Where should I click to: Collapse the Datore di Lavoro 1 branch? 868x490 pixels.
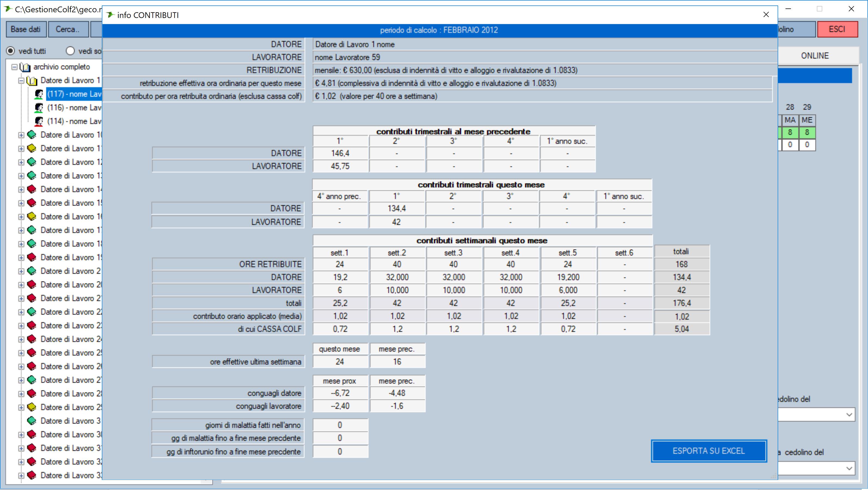pos(21,81)
